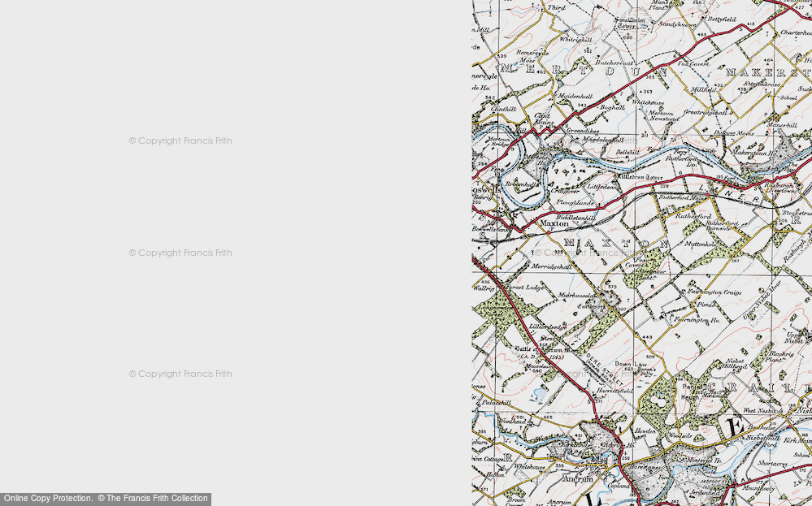Image resolution: width=812 pixels, height=506 pixels.
Task: Select the Mertoun Newstead label
Action: click(x=663, y=116)
